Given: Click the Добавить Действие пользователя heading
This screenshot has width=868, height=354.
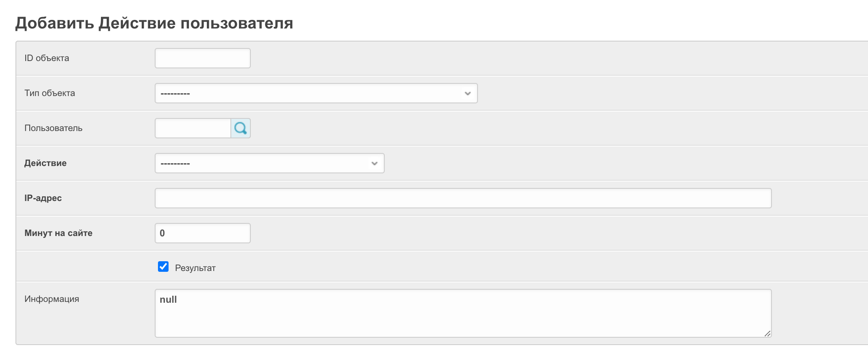Looking at the screenshot, I should [154, 23].
